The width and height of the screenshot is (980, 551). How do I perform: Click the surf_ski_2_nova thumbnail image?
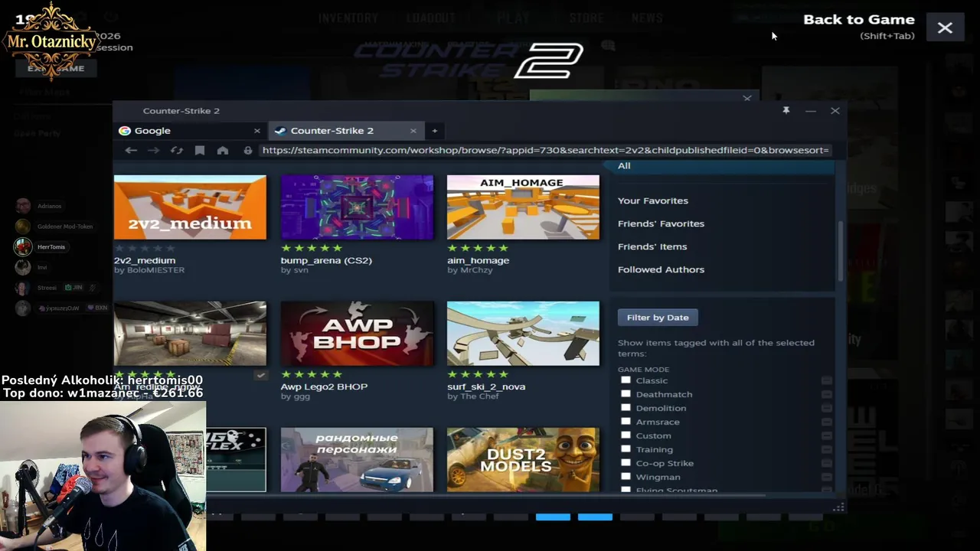coord(523,334)
